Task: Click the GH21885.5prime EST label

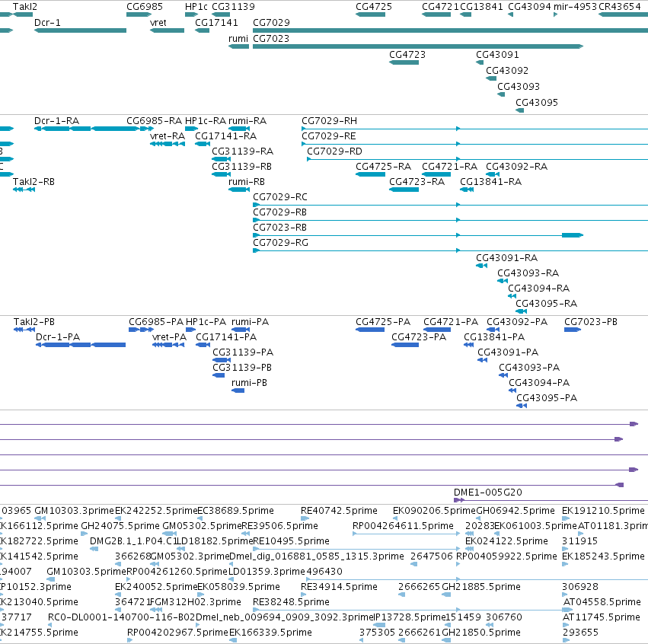Action: point(481,587)
